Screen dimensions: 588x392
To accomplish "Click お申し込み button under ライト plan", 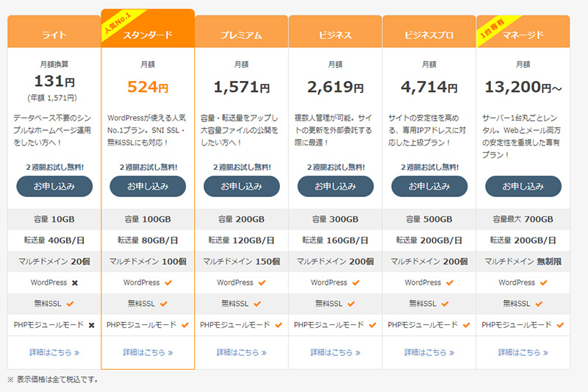I will click(54, 186).
